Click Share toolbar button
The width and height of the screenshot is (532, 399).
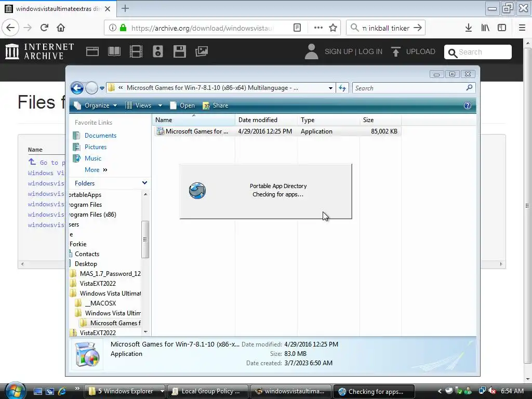(216, 105)
